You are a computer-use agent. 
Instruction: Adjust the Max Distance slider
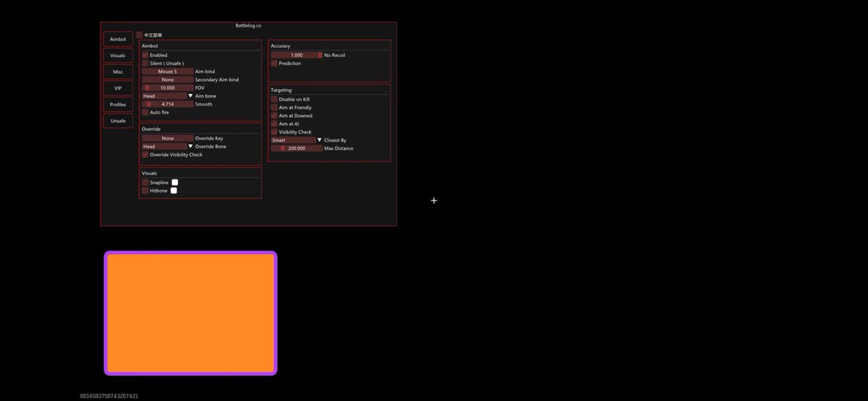click(x=297, y=148)
